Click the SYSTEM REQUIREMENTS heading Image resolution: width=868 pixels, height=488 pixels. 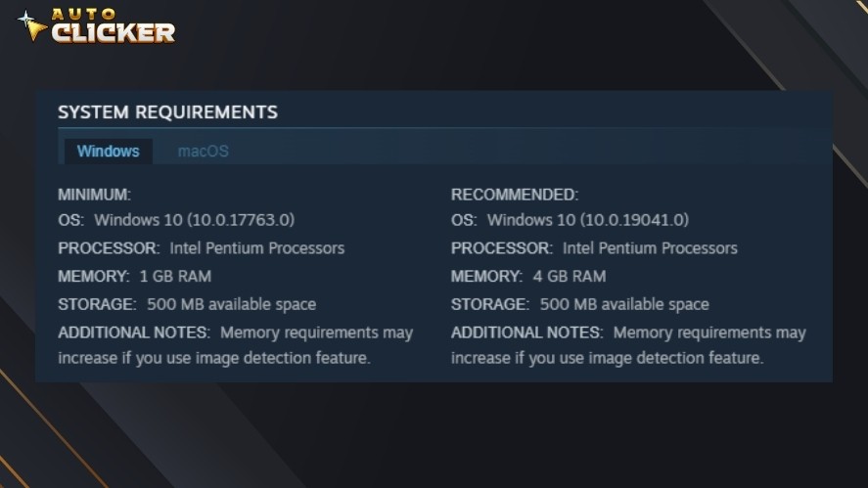[167, 112]
